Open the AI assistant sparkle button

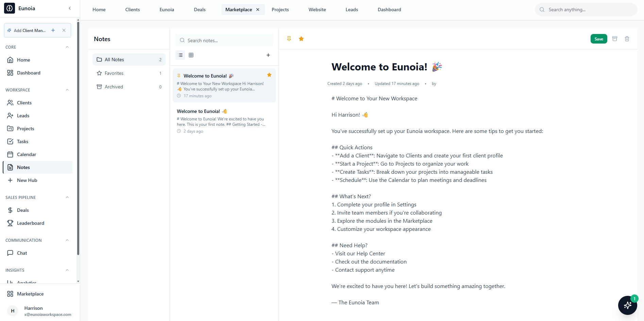pyautogui.click(x=627, y=305)
